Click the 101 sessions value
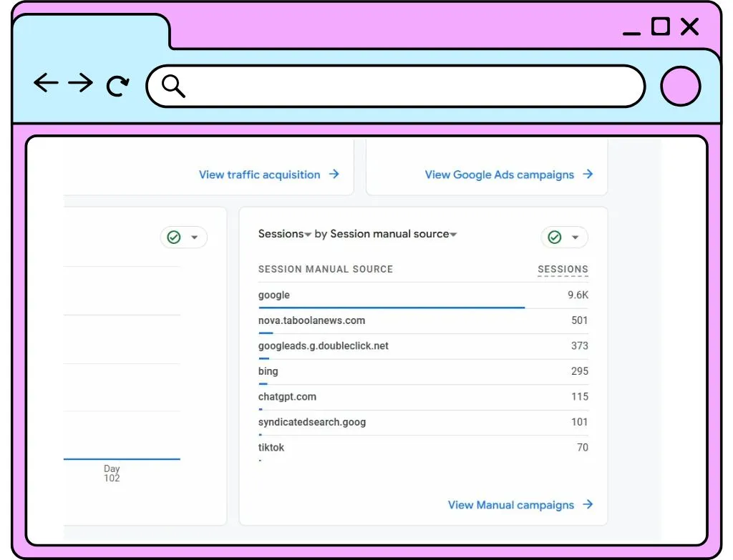This screenshot has height=560, width=733. 580,422
